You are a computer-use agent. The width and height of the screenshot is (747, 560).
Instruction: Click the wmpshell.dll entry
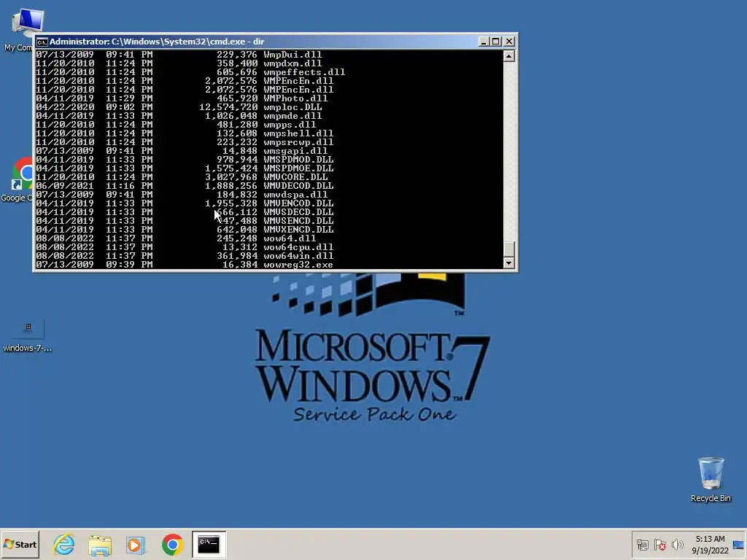pos(298,133)
